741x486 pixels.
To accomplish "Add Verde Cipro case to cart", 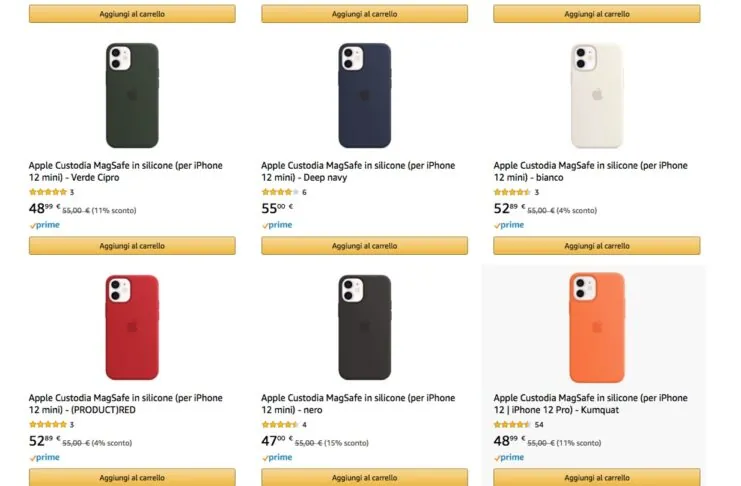I will [x=132, y=246].
